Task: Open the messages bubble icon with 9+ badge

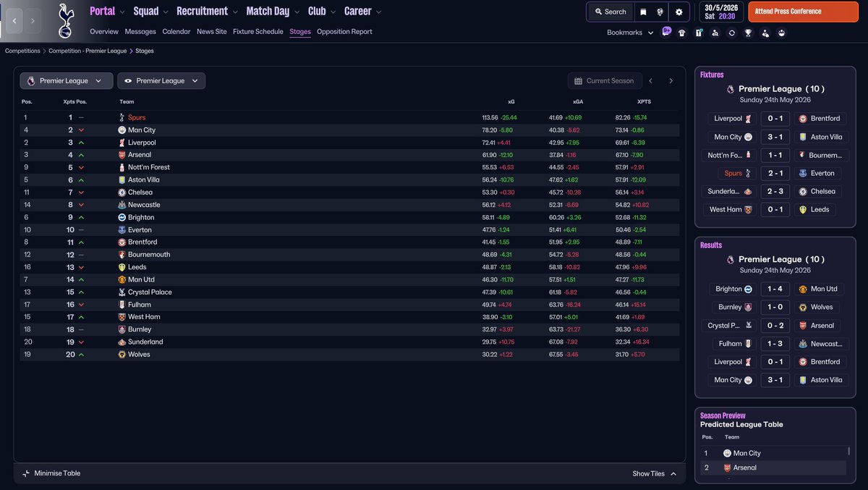Action: click(665, 33)
